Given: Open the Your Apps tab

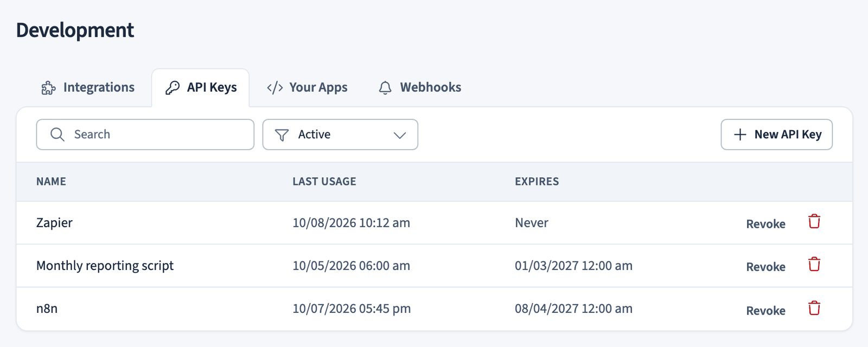Looking at the screenshot, I should 307,88.
